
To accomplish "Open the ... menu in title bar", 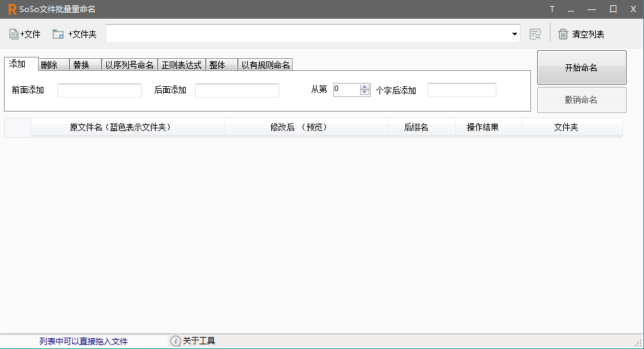I will [571, 9].
